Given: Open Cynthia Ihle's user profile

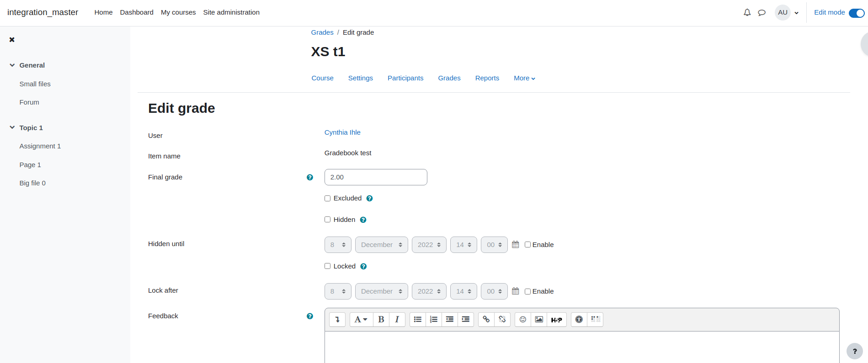Looking at the screenshot, I should (x=342, y=132).
